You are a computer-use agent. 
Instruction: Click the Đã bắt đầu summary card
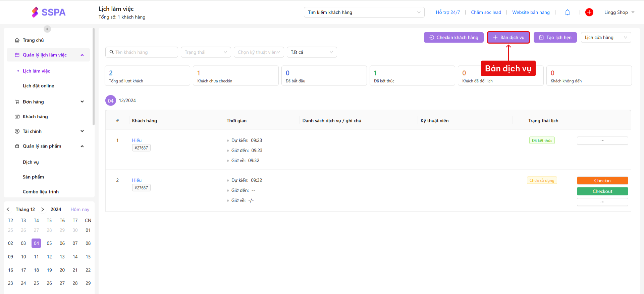click(x=324, y=76)
